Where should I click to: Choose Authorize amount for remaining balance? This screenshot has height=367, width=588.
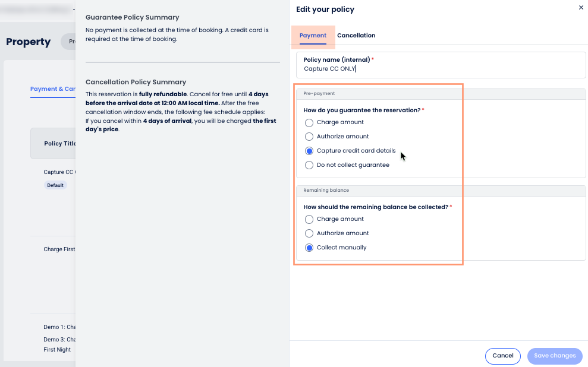pyautogui.click(x=309, y=233)
